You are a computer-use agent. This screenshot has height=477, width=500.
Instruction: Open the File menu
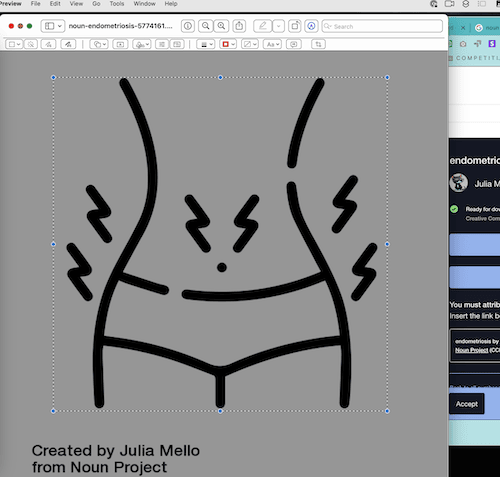(x=35, y=4)
